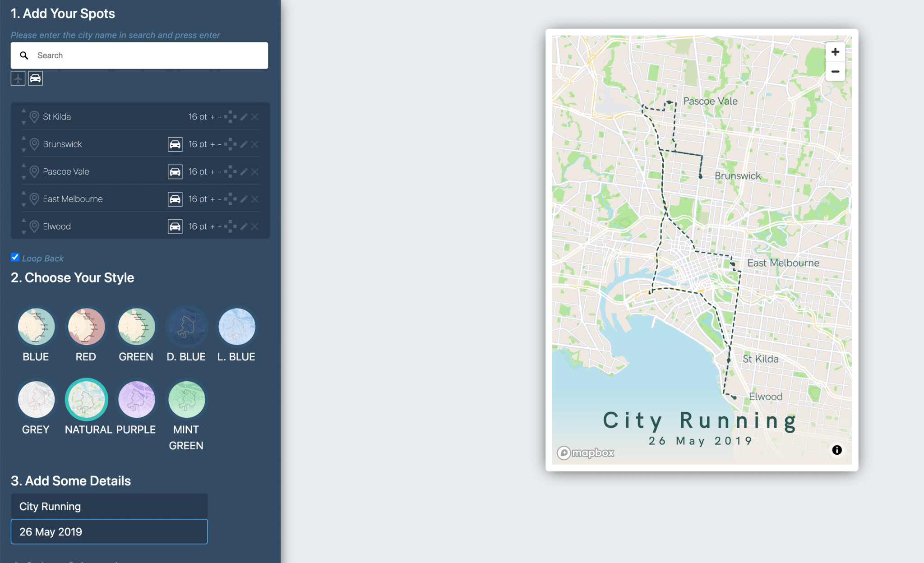Choose the RED map style
This screenshot has height=563, width=924.
point(86,327)
